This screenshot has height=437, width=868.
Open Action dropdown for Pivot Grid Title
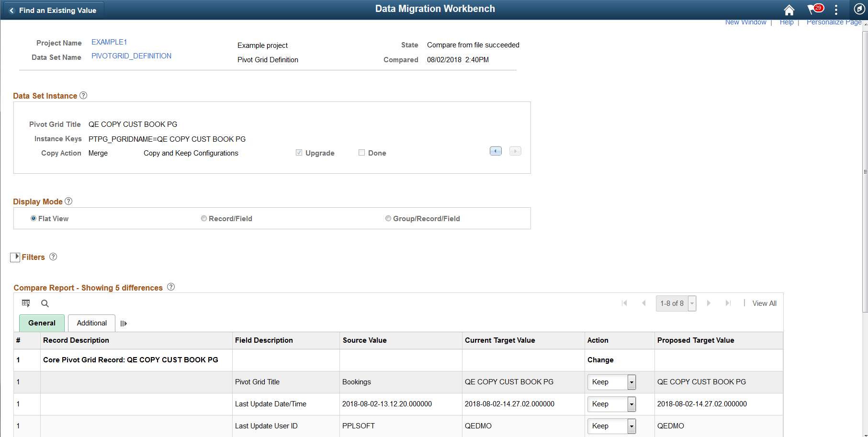(x=611, y=382)
